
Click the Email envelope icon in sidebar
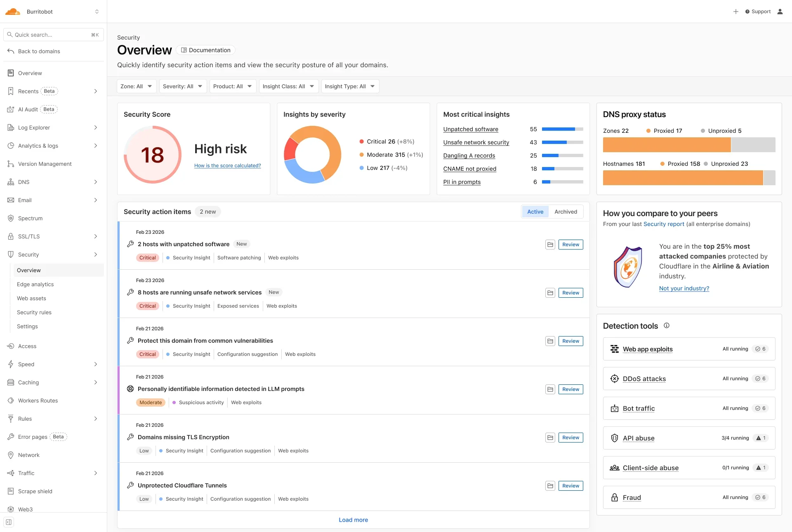point(10,200)
